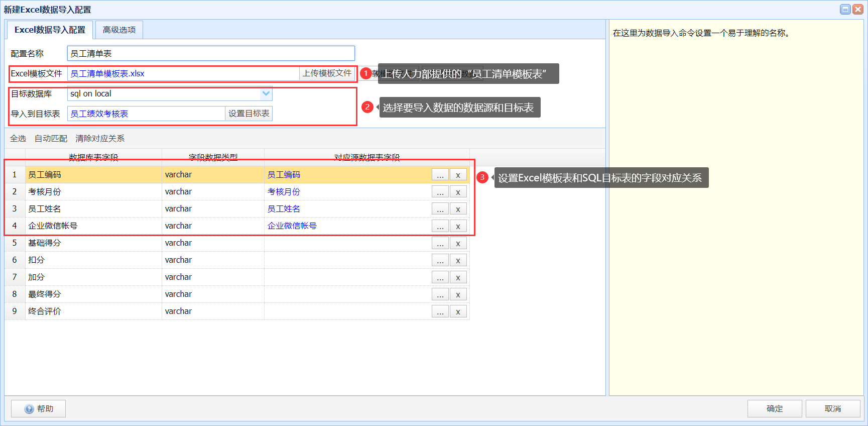Open 帮助 with the question mark icon

click(x=38, y=409)
